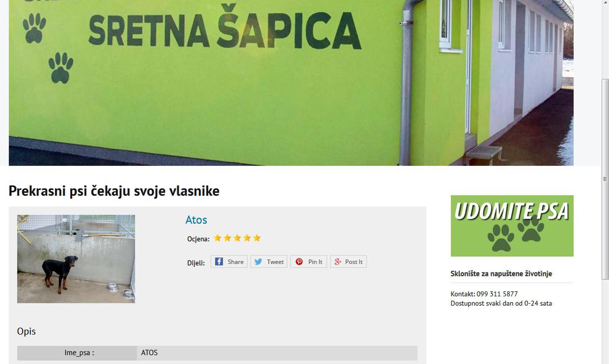
Task: Share Atos on Facebook
Action: click(229, 262)
